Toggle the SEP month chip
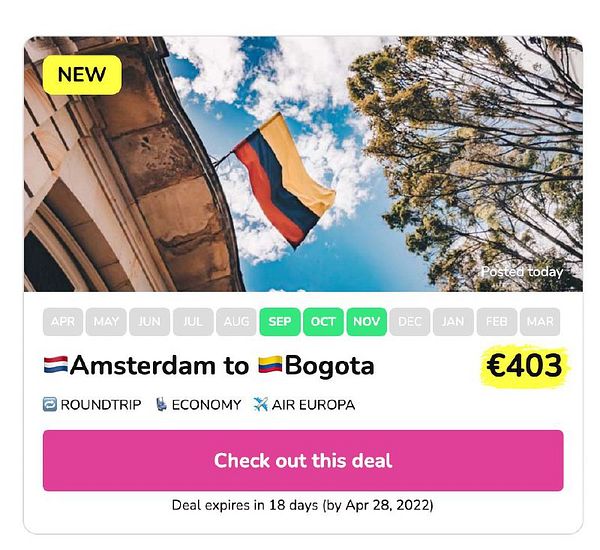 point(280,322)
